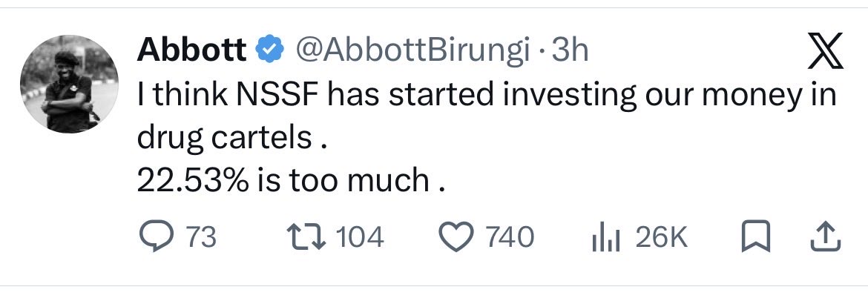868x301 pixels.
Task: Click the 3h timestamp
Action: click(x=570, y=51)
